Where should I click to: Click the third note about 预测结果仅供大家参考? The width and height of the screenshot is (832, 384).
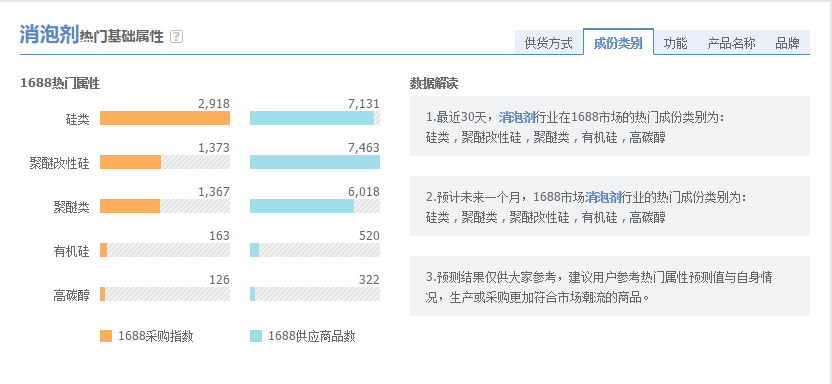610,286
